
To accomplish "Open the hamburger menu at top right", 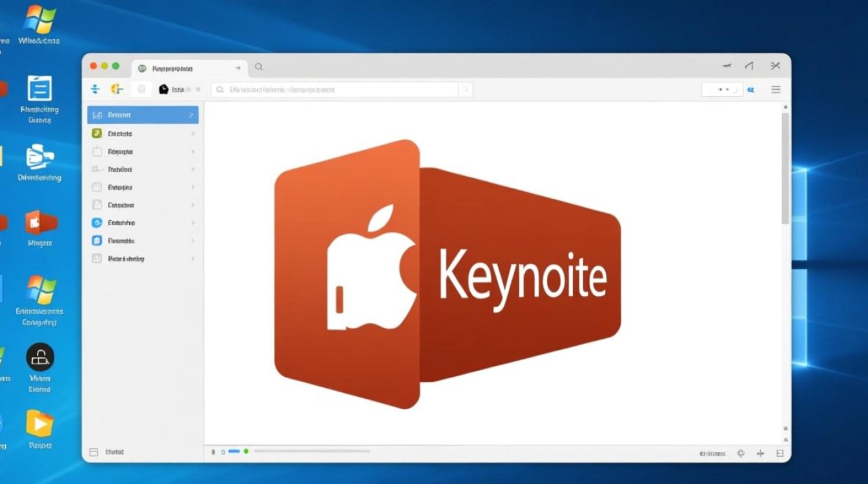I will (776, 90).
